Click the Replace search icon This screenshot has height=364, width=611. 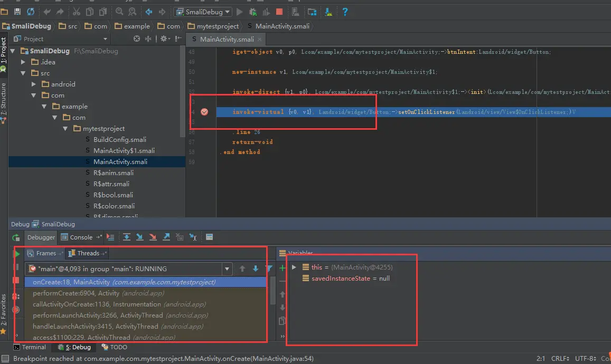(133, 12)
